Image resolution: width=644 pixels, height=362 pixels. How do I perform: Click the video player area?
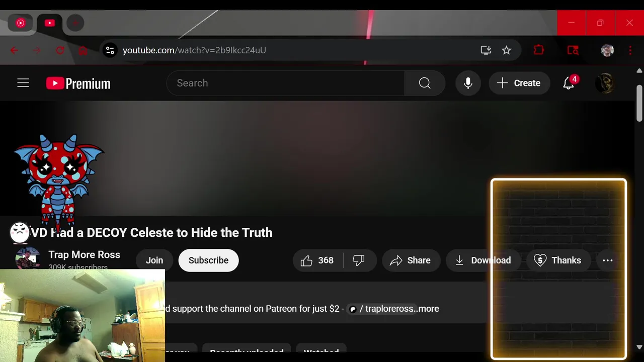click(317, 158)
